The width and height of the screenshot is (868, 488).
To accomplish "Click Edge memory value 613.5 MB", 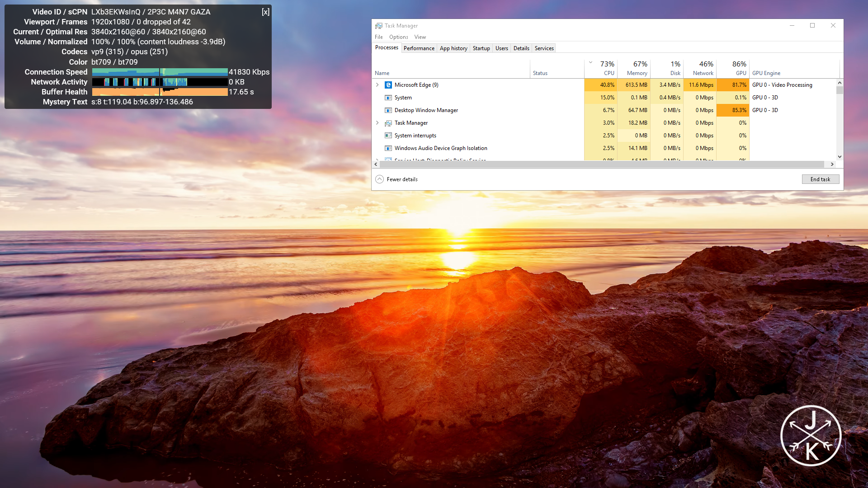I will tap(634, 85).
